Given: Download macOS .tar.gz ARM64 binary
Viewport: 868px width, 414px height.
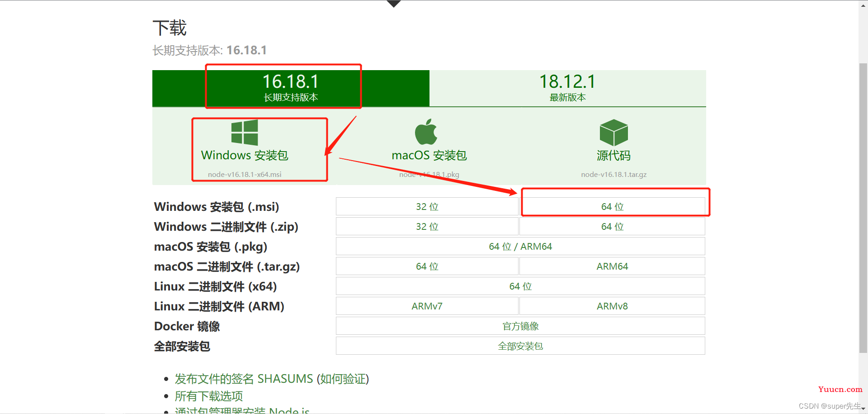Looking at the screenshot, I should coord(612,266).
